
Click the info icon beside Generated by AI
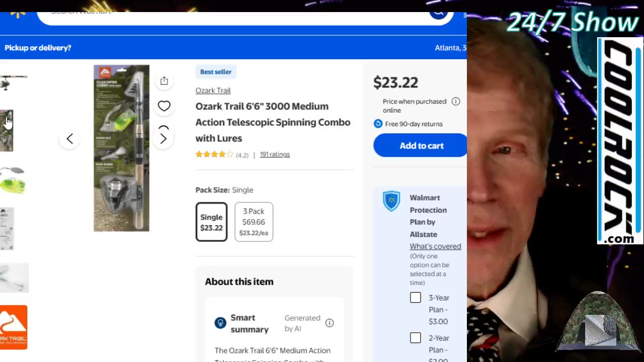330,323
